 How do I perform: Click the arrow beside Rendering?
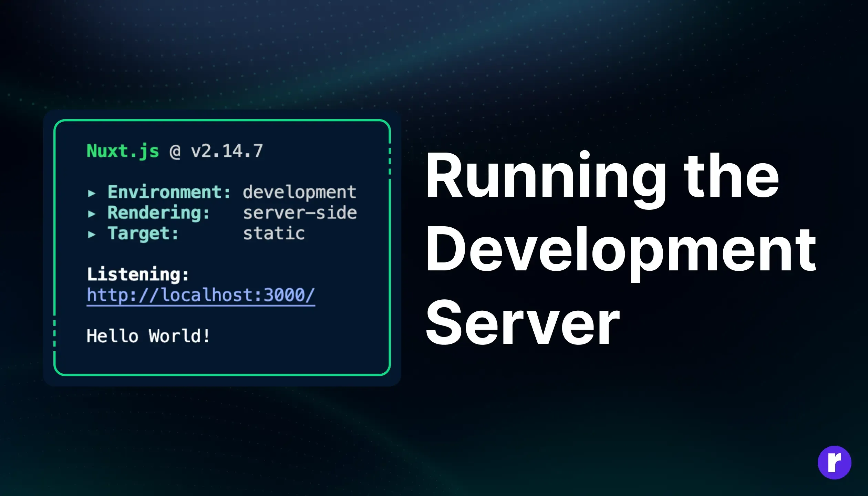92,214
